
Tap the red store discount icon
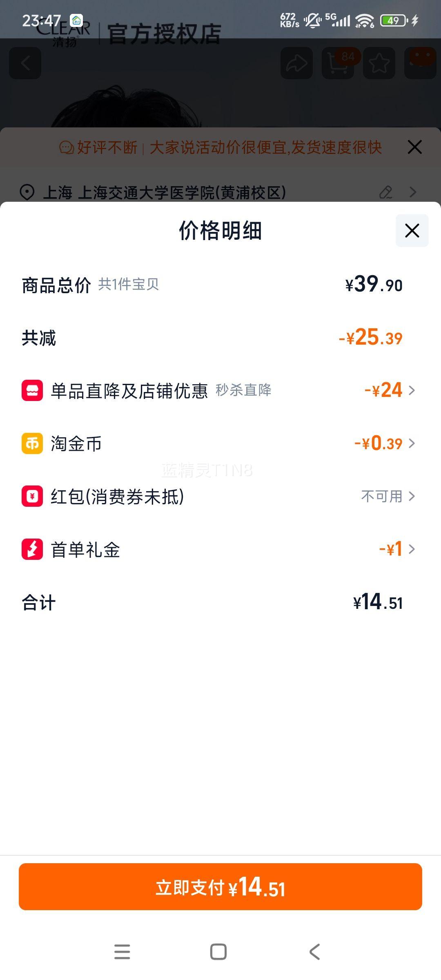tap(32, 390)
